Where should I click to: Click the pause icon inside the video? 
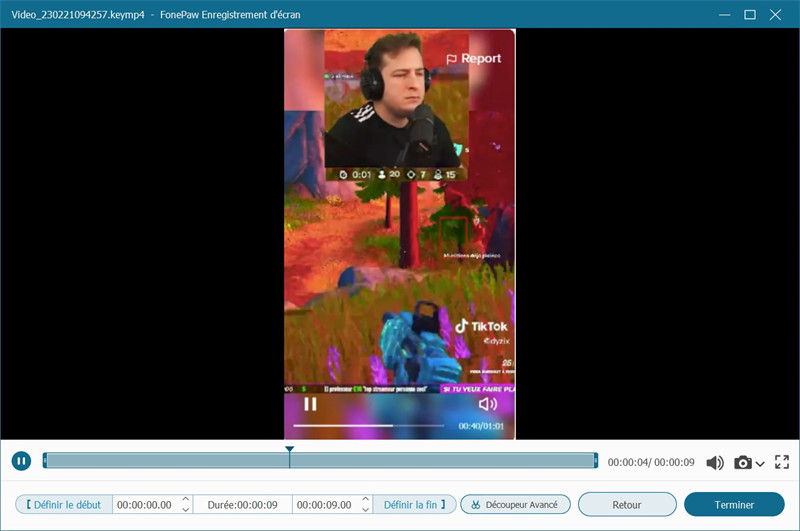click(x=310, y=404)
